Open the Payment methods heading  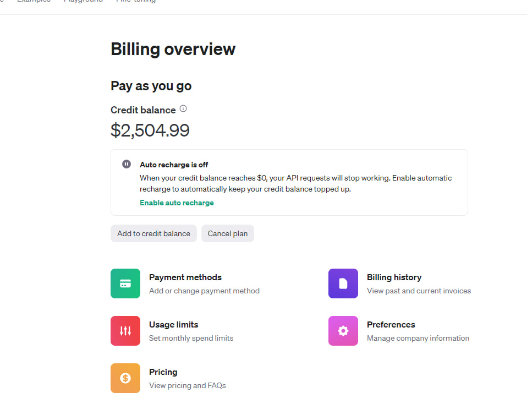[185, 277]
